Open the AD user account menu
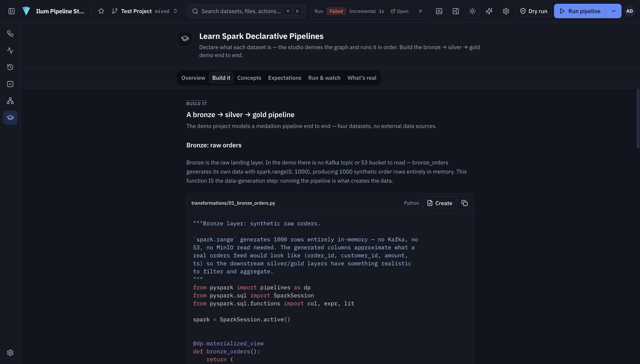Viewport: 640px width, 364px height. pyautogui.click(x=629, y=11)
